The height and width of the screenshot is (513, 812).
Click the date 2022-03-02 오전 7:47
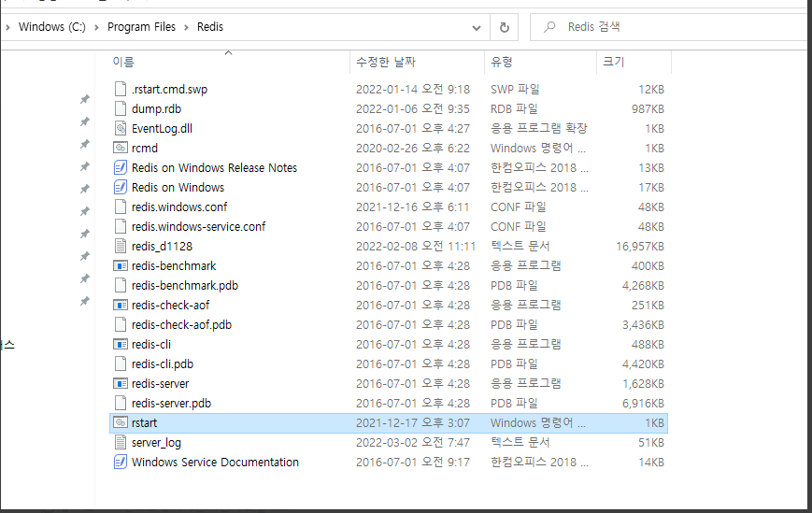(x=413, y=443)
